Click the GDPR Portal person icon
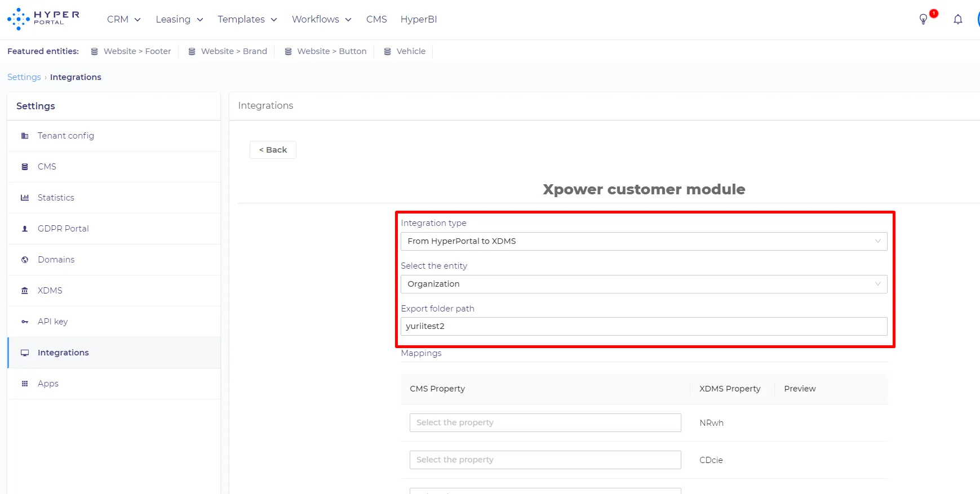Screen dimensions: 980x494 pos(25,229)
